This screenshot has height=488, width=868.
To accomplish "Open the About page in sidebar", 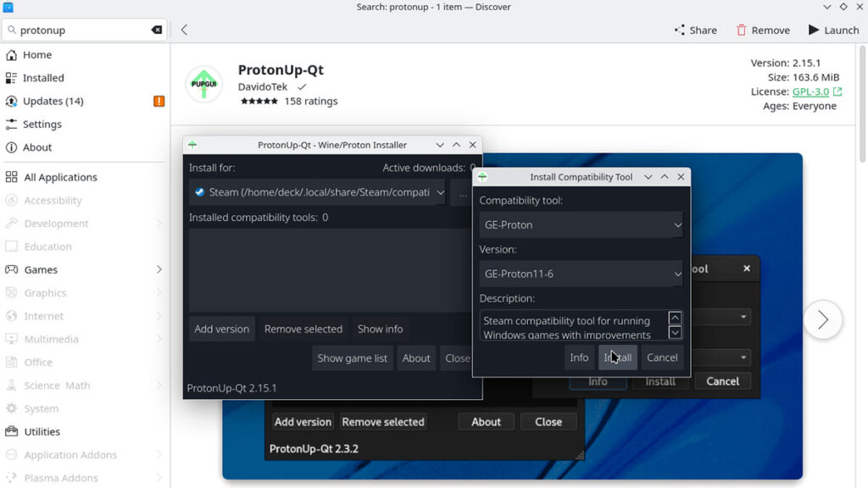I will pos(85,147).
